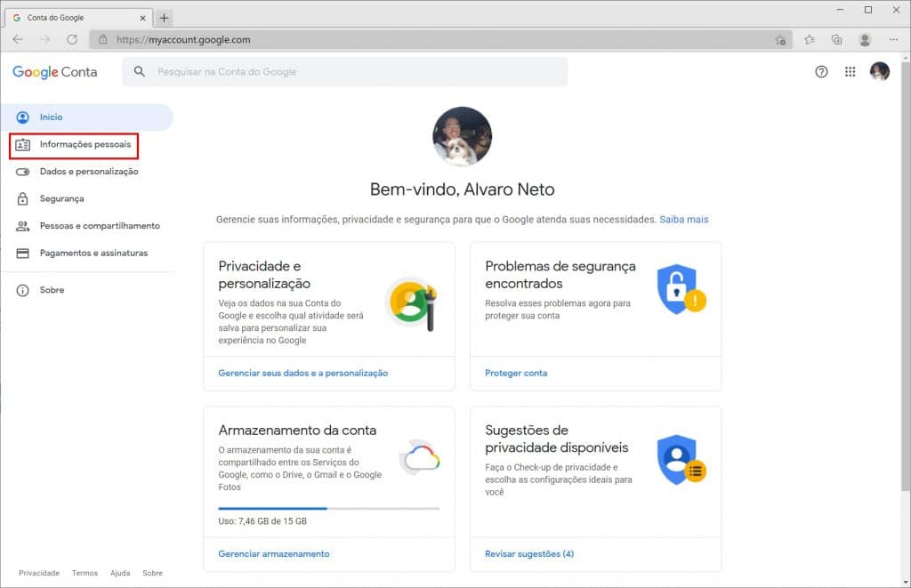Image resolution: width=911 pixels, height=588 pixels.
Task: Open Dados e personalização menu item
Action: coord(89,172)
